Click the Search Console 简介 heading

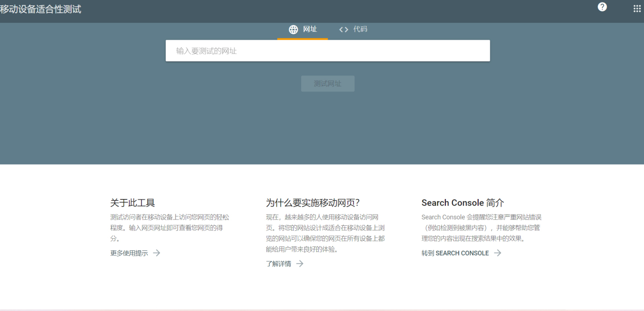coord(462,203)
